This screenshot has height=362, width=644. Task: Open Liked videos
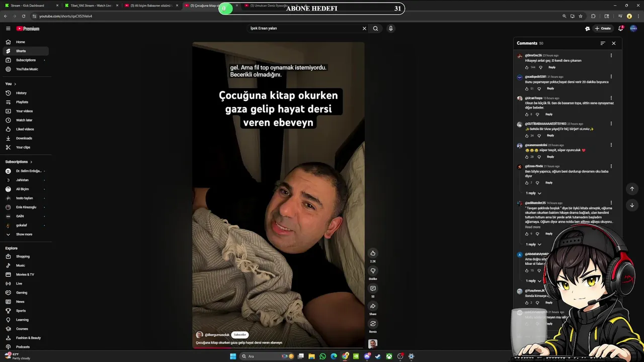coord(25,129)
